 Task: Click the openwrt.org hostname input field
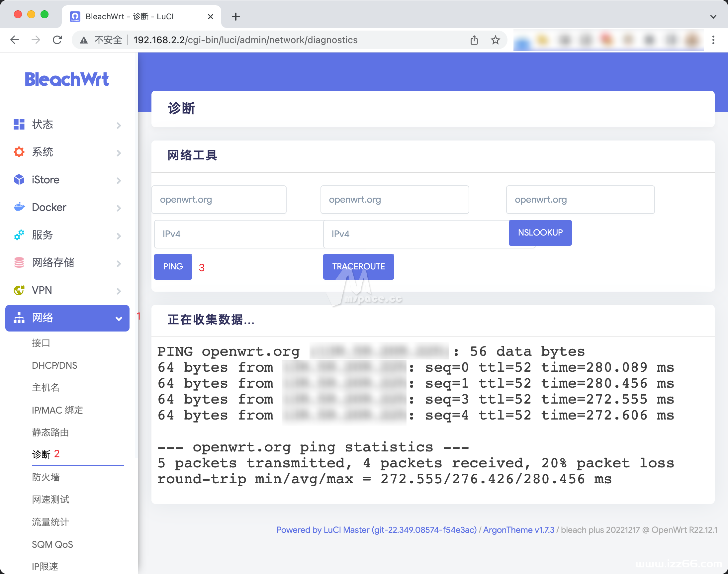[219, 199]
